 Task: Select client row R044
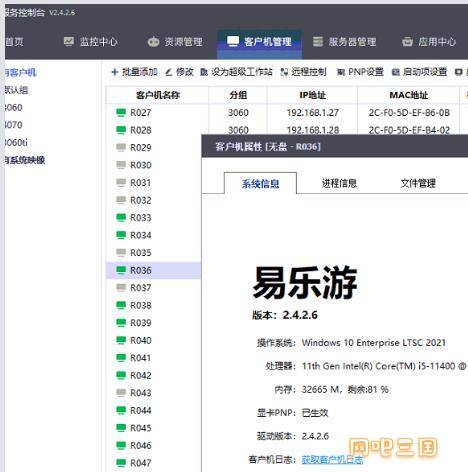(154, 410)
